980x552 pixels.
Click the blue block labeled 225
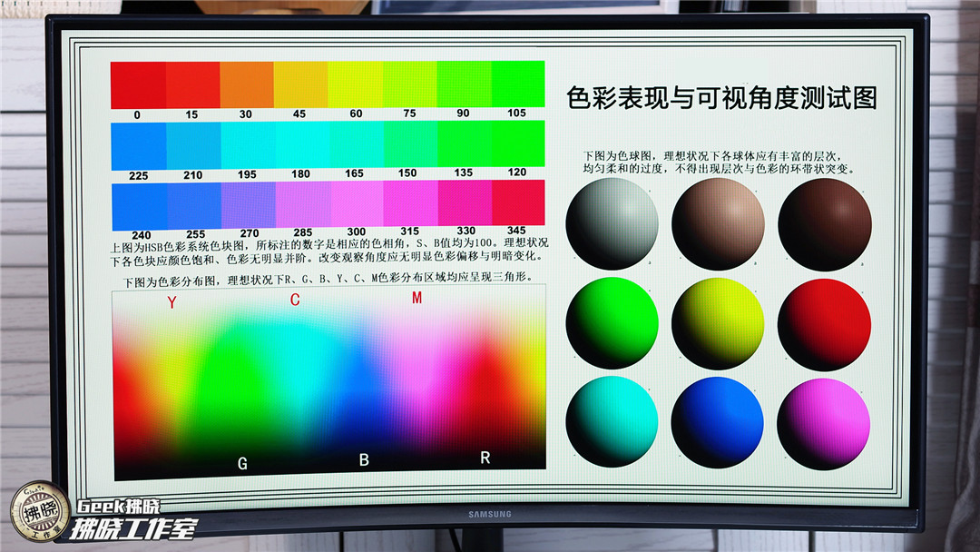tap(139, 145)
